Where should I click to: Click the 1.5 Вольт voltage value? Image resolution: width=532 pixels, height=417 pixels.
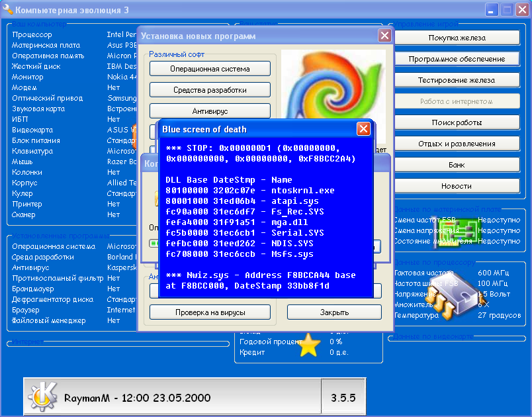click(494, 294)
